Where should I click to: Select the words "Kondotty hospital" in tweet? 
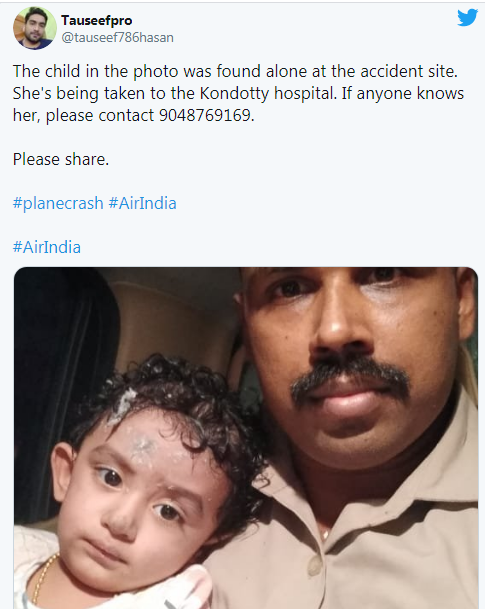pyautogui.click(x=268, y=94)
